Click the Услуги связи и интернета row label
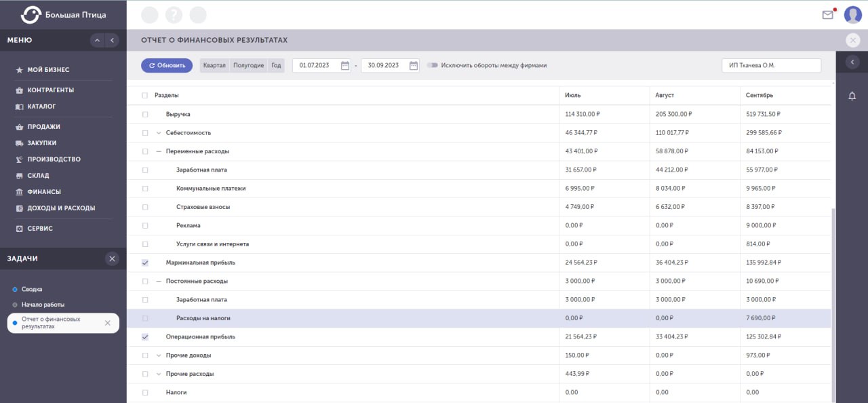 (212, 244)
